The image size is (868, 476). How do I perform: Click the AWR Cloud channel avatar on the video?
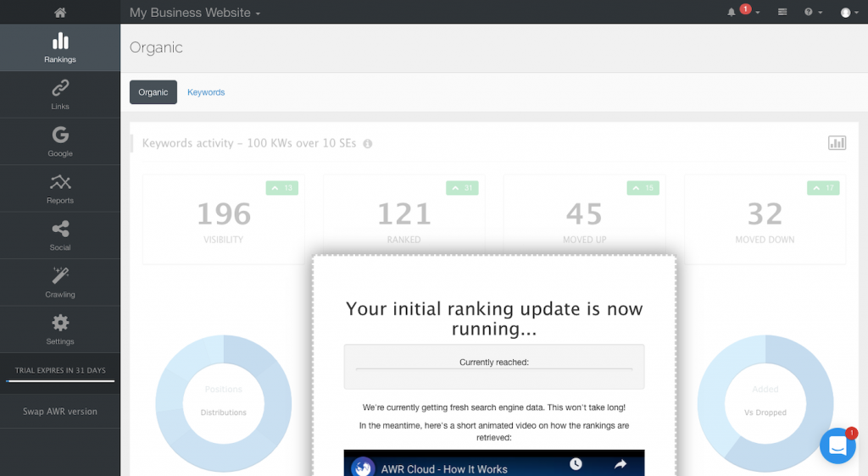[x=363, y=468]
